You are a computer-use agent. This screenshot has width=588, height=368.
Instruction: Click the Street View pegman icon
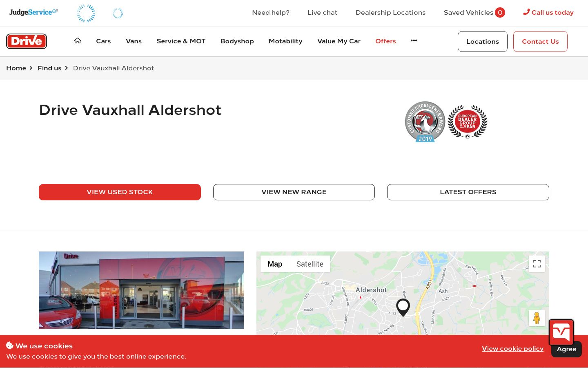[537, 318]
